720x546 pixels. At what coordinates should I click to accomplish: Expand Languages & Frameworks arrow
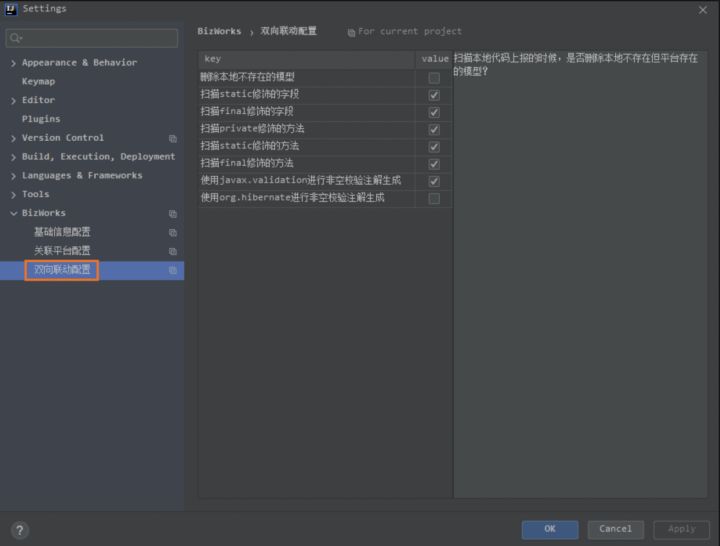[13, 176]
